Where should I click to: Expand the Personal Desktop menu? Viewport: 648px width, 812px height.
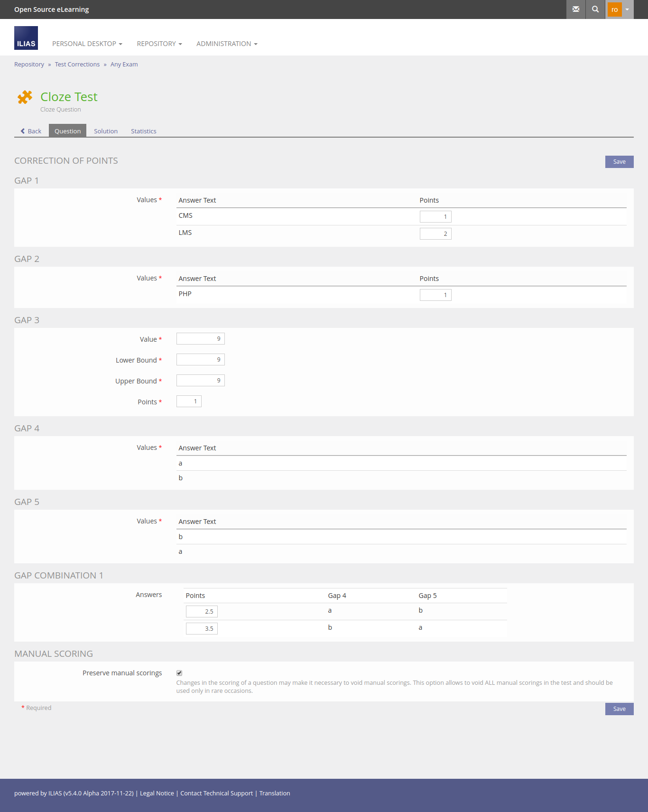pos(87,44)
